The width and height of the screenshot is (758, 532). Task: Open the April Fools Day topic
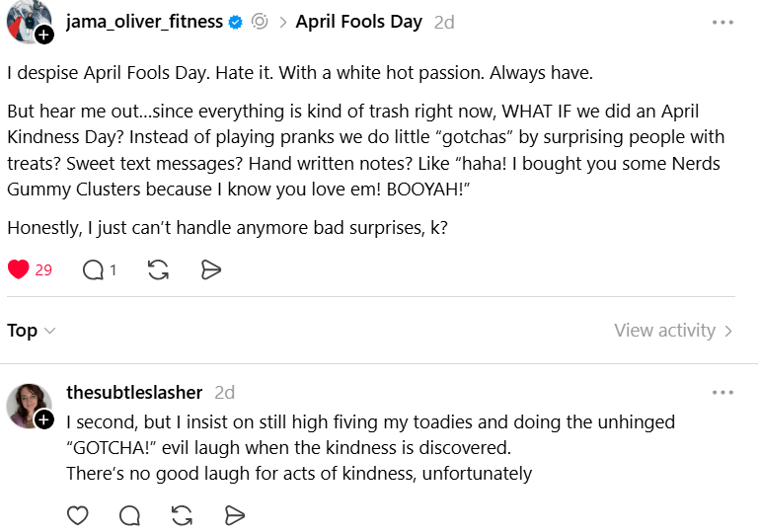pos(358,22)
